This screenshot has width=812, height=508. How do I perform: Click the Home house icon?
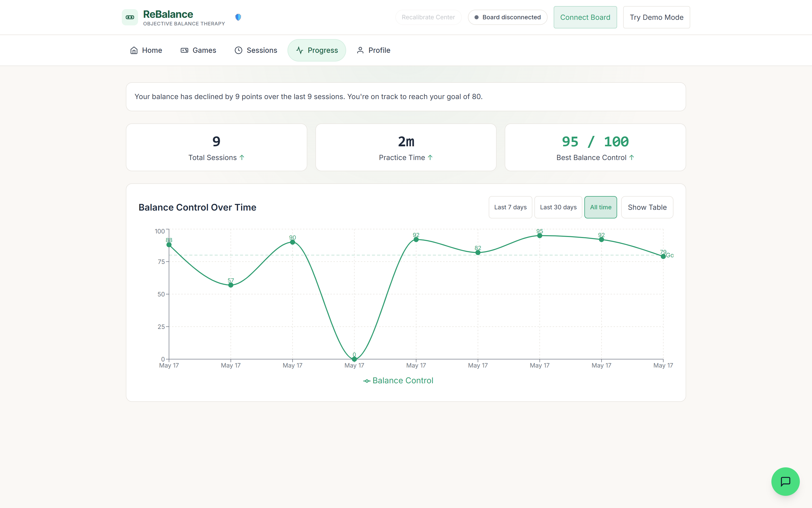point(134,50)
